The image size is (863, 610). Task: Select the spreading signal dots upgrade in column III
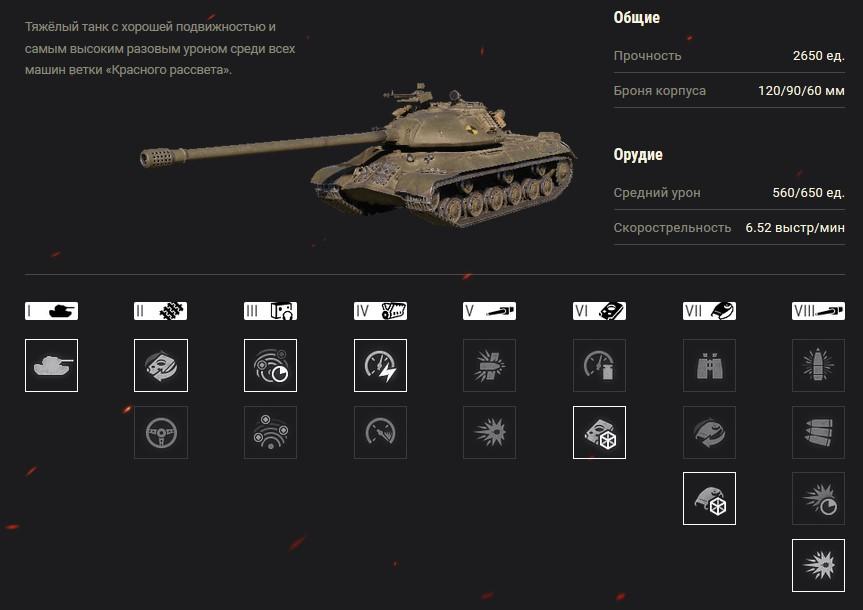pos(270,433)
